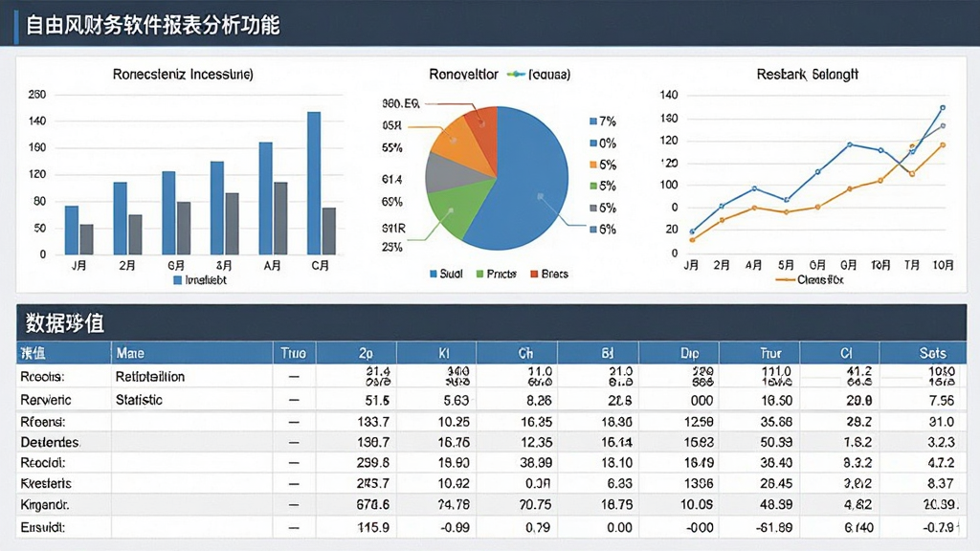Image resolution: width=980 pixels, height=551 pixels.
Task: Select the gray swatch in the percentage legend
Action: click(592, 208)
